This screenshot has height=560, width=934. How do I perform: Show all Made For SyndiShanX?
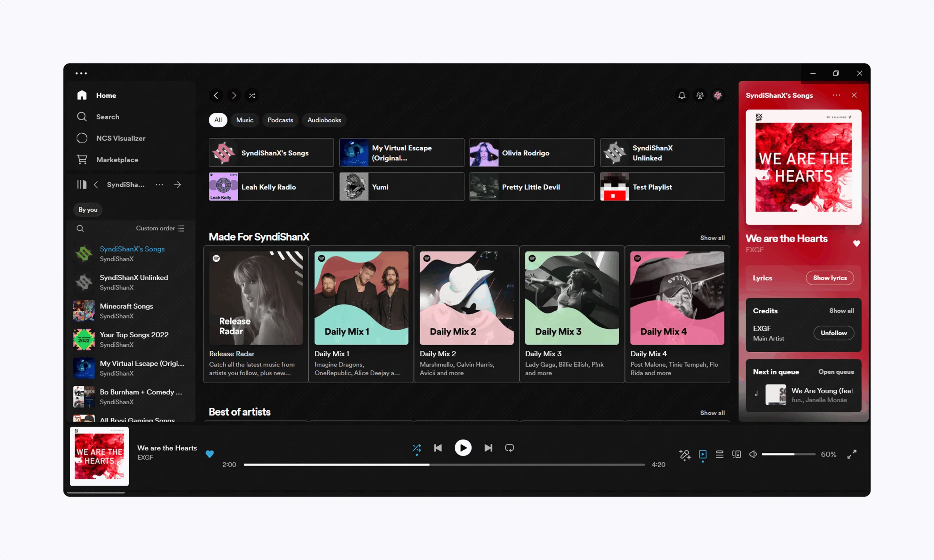point(712,238)
